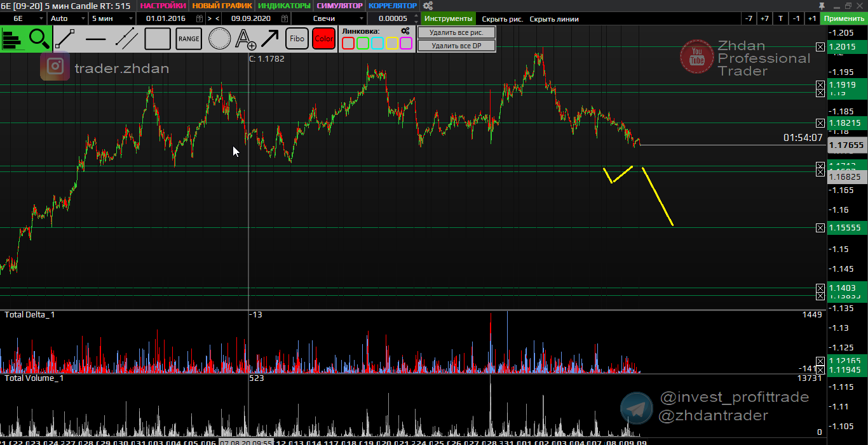Open the volume profile histogram tool
The height and width of the screenshot is (445, 868).
(13, 39)
